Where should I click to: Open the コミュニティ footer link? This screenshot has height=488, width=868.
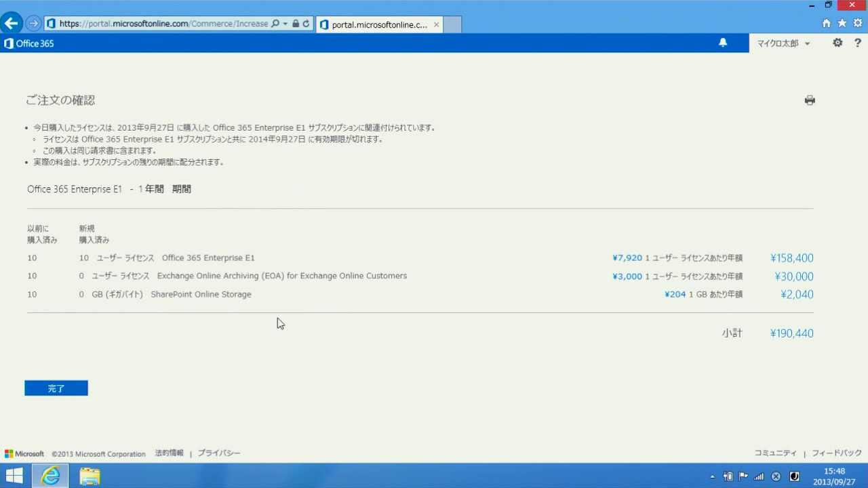click(776, 453)
